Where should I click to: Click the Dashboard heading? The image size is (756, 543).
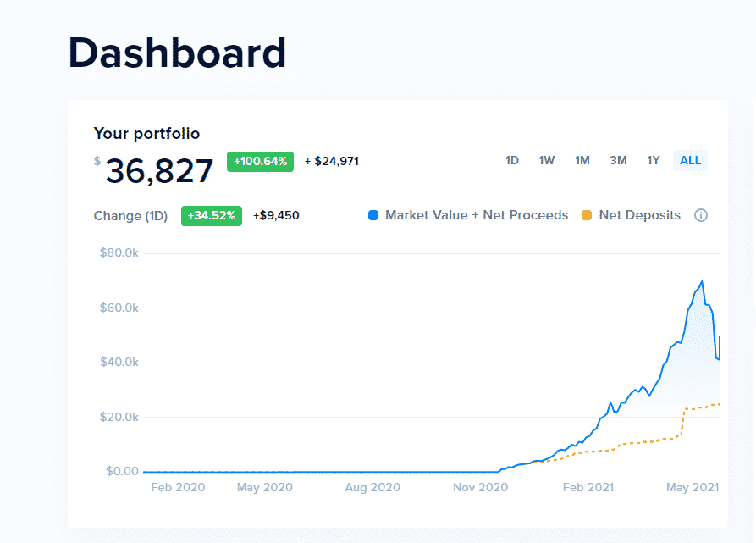[x=178, y=53]
